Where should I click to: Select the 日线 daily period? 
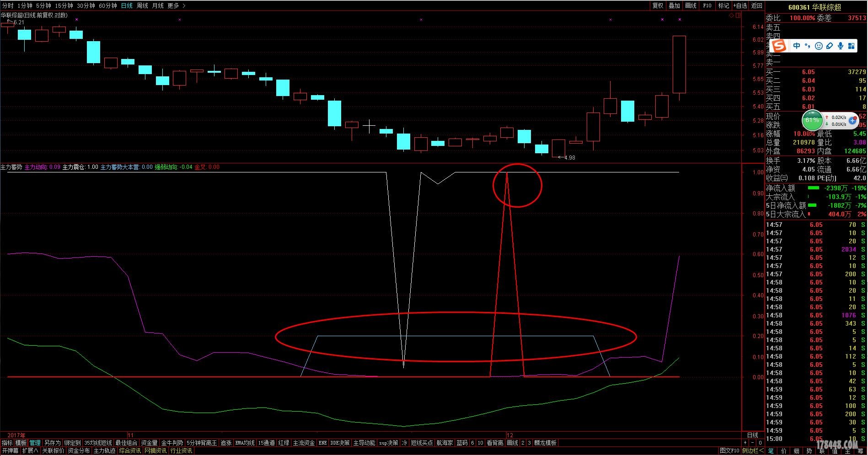[127, 5]
